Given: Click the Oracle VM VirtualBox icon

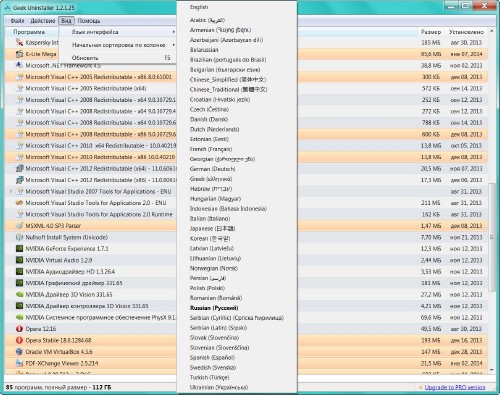Looking at the screenshot, I should click(20, 352).
